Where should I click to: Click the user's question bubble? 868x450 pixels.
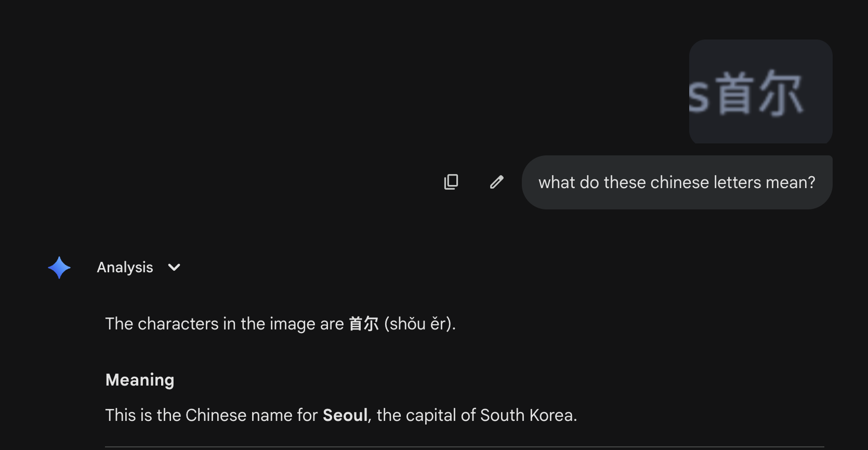(x=676, y=182)
